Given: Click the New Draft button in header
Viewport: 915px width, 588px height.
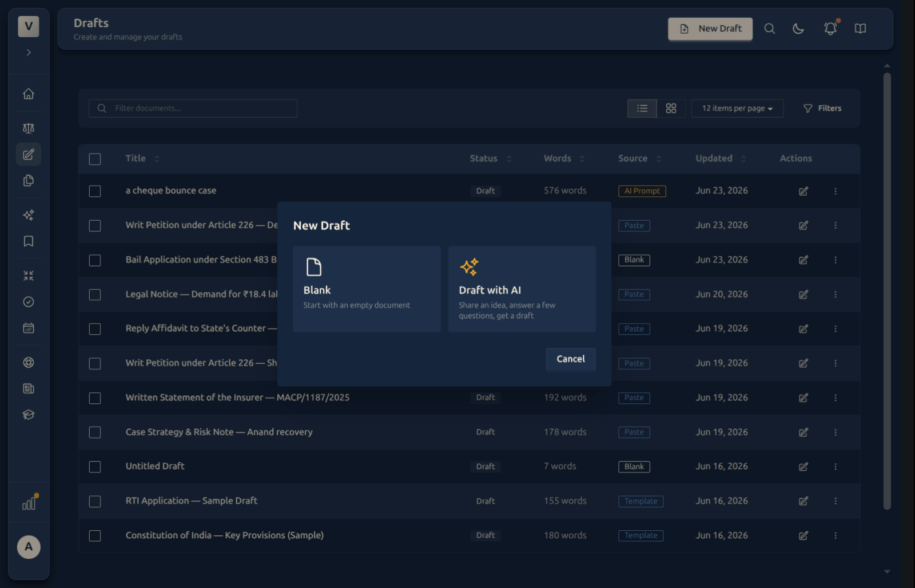Looking at the screenshot, I should tap(710, 29).
